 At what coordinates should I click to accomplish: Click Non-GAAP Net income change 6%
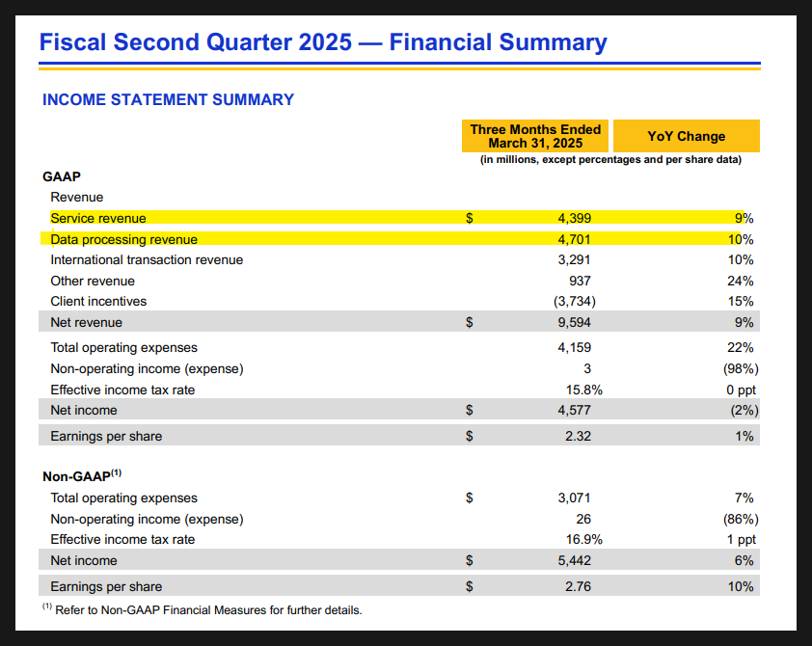click(744, 560)
